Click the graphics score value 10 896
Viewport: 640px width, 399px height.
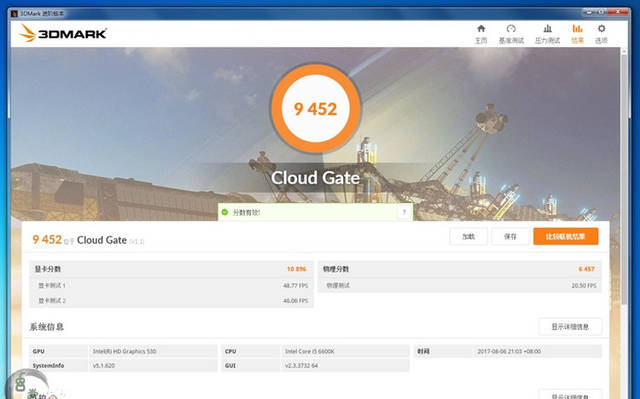[x=296, y=269]
